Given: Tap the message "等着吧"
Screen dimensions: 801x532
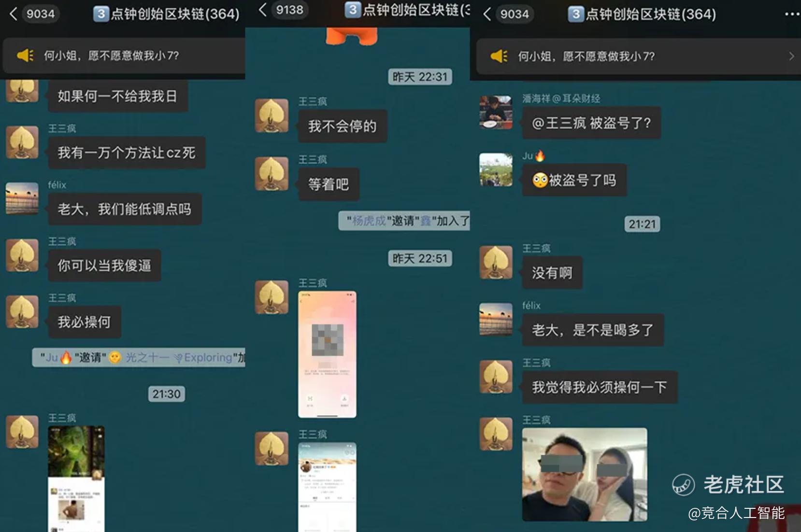Looking at the screenshot, I should [329, 184].
